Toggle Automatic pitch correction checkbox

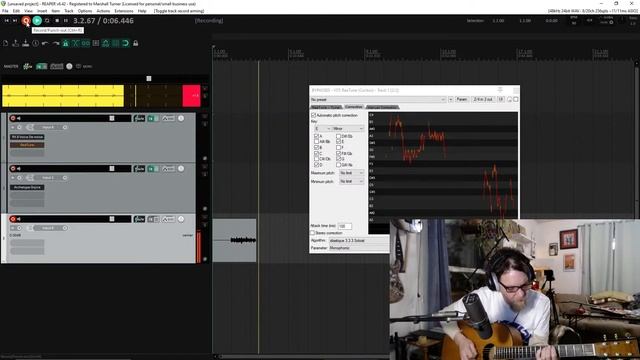coord(313,116)
